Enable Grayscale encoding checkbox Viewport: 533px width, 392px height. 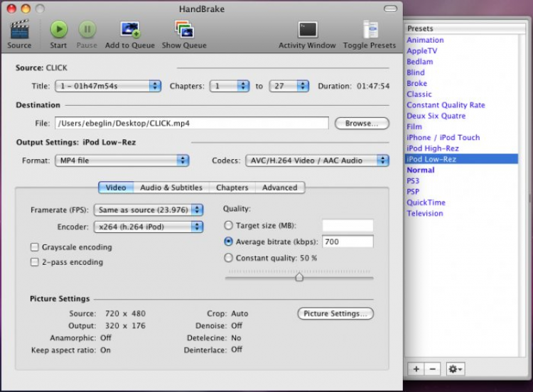[35, 247]
